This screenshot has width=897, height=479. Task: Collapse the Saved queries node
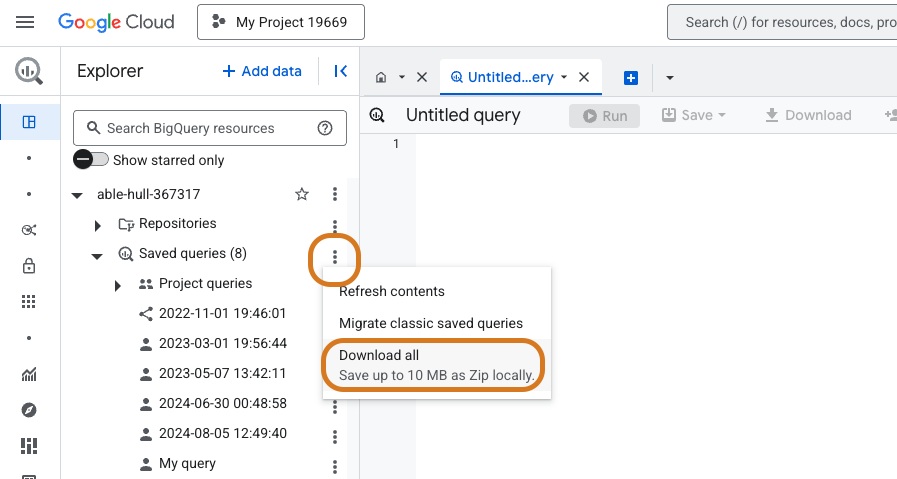click(97, 256)
